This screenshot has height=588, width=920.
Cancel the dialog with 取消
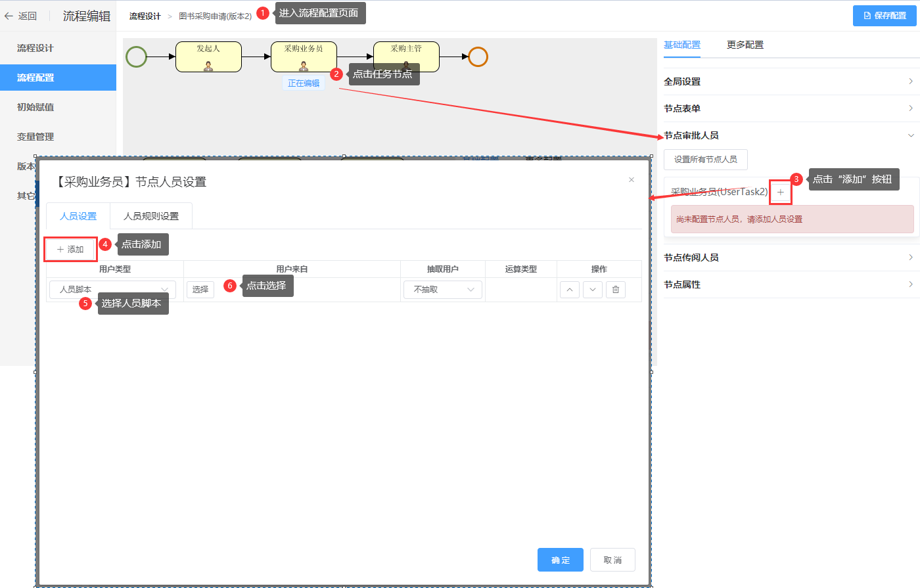coord(612,560)
